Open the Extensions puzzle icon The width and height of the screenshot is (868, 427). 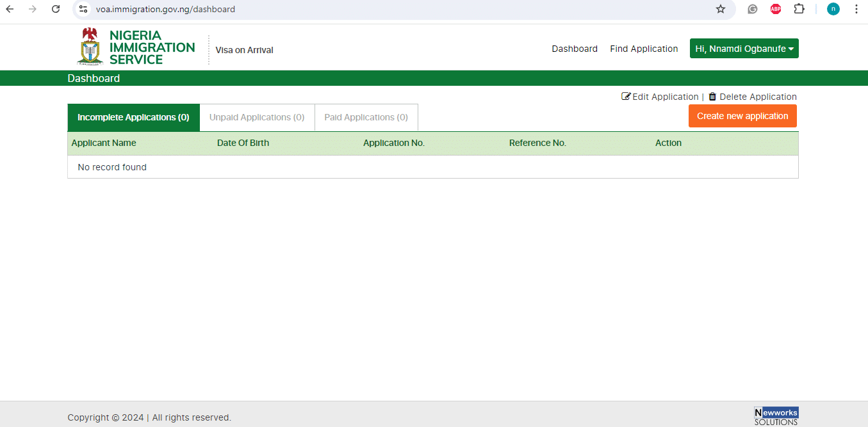click(799, 9)
